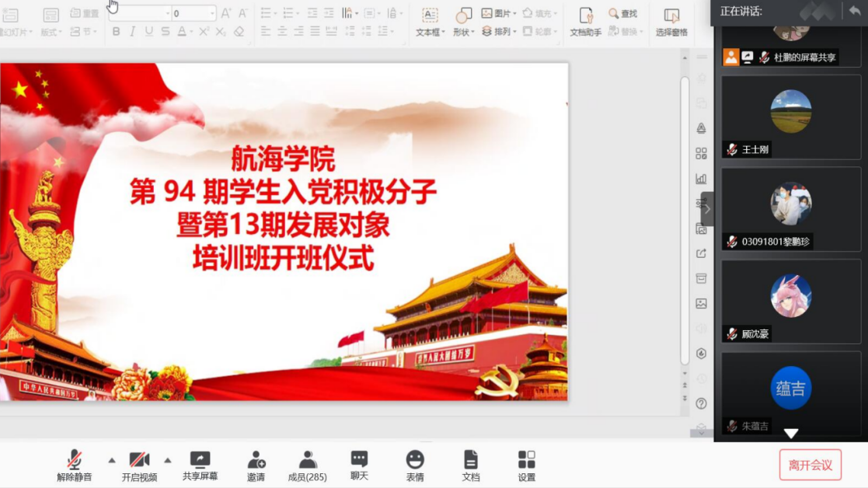This screenshot has height=488, width=868.
Task: Collapse the participant panel with side chevron
Action: [706, 209]
